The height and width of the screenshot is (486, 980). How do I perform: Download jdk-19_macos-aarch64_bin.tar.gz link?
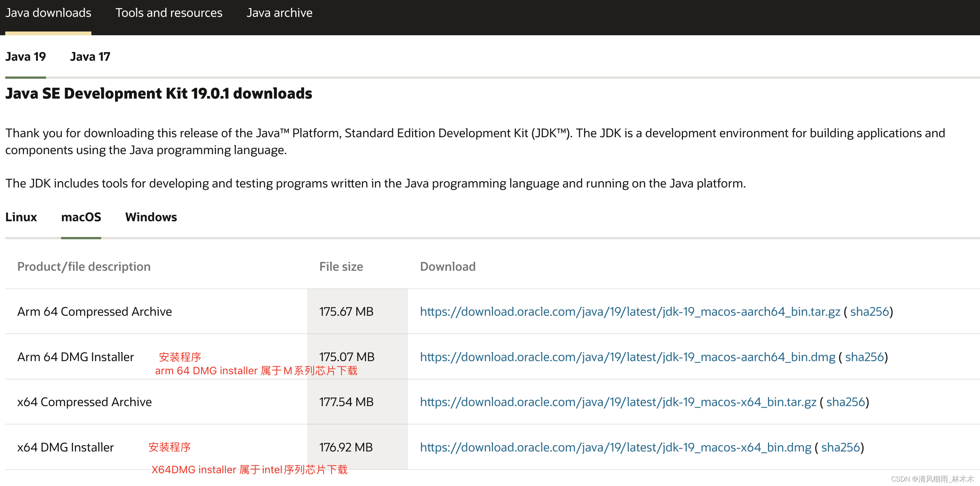[630, 312]
